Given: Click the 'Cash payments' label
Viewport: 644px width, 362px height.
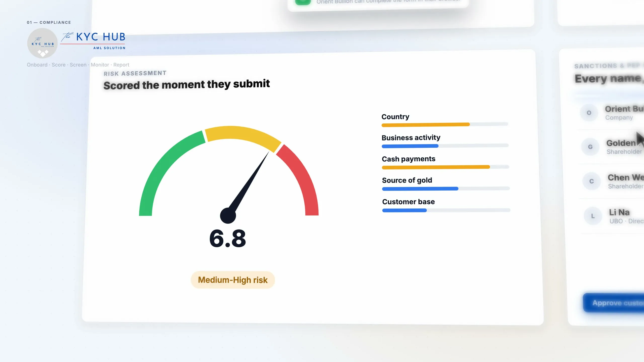Looking at the screenshot, I should (409, 159).
